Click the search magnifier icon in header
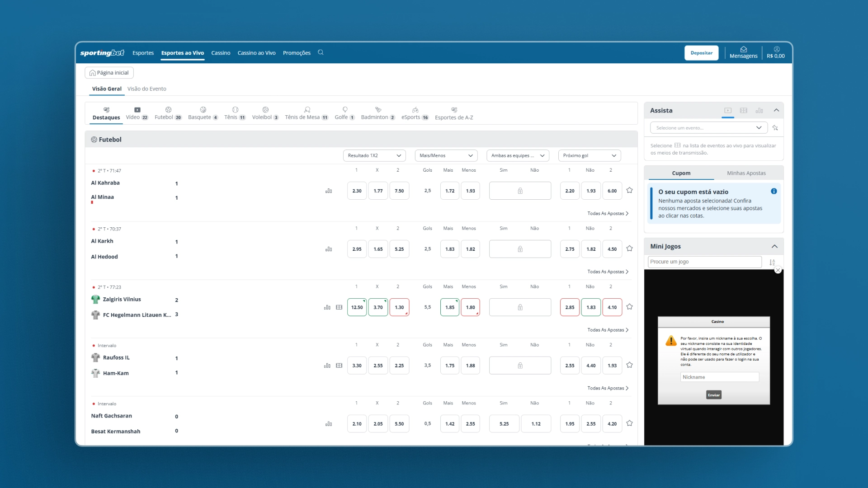Viewport: 868px width, 488px height. (321, 52)
